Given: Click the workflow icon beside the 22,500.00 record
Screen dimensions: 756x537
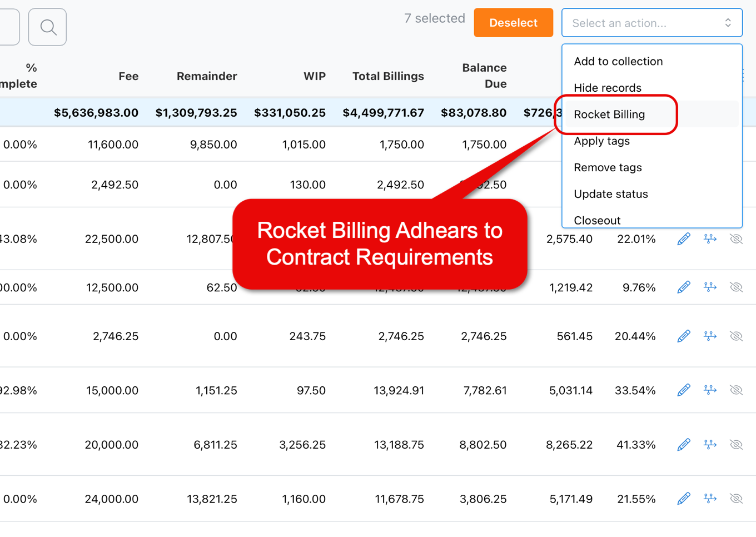Looking at the screenshot, I should pyautogui.click(x=710, y=239).
